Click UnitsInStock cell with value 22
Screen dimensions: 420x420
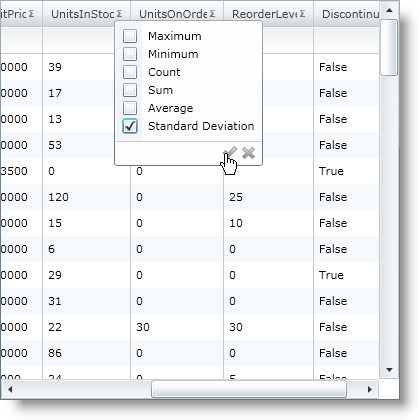[86, 327]
